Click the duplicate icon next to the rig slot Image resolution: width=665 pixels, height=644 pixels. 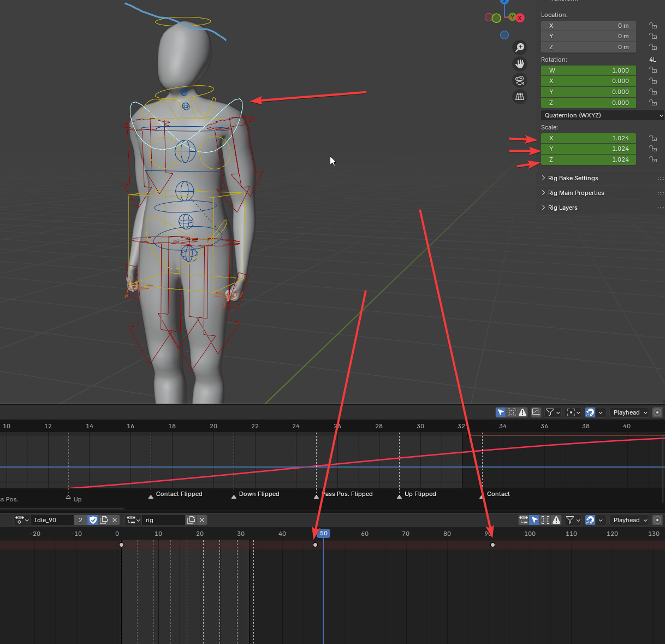191,520
